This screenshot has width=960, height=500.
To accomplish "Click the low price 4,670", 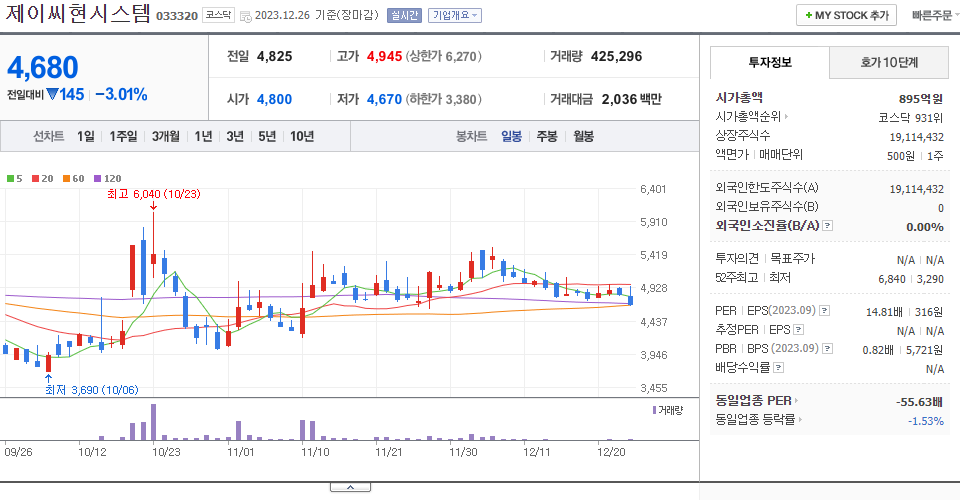I will click(x=384, y=99).
